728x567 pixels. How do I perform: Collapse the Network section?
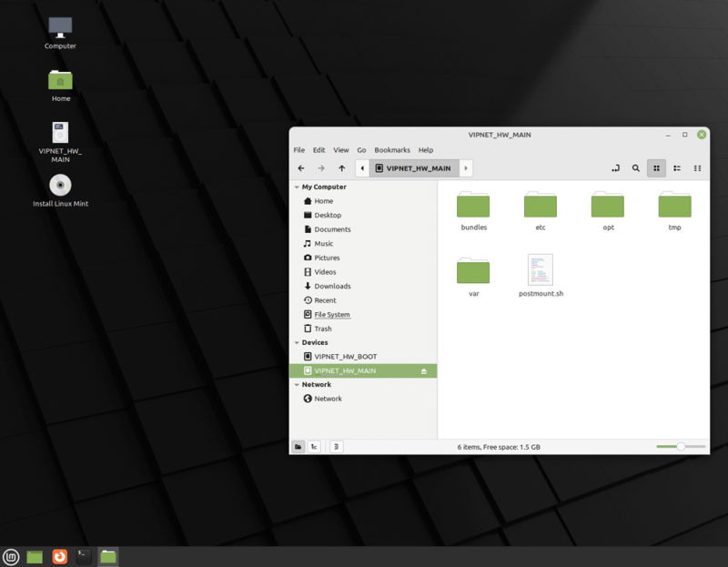(296, 385)
